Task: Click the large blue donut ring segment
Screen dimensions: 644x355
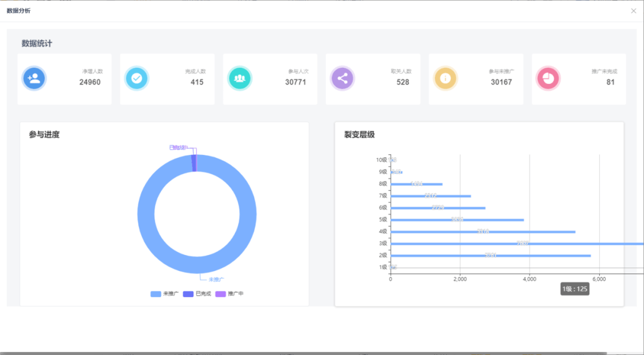Action: 146,214
